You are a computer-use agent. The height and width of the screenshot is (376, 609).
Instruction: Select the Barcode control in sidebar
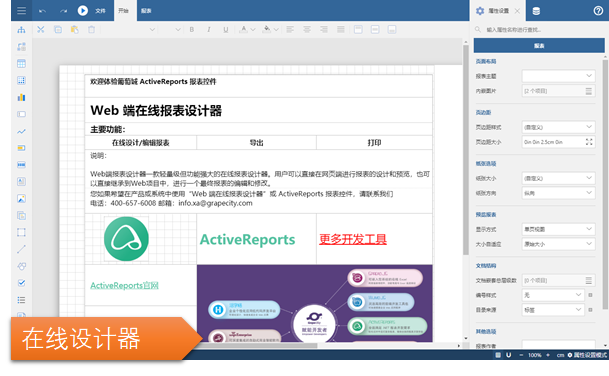(x=21, y=165)
